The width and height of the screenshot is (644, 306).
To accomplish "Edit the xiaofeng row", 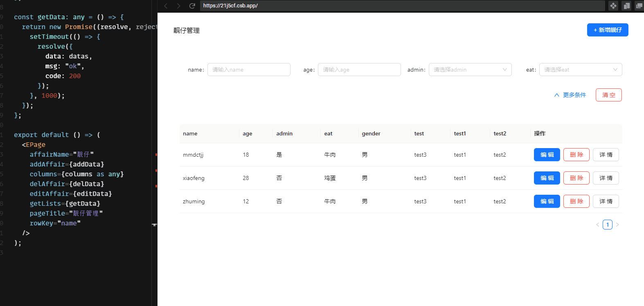I will 547,178.
